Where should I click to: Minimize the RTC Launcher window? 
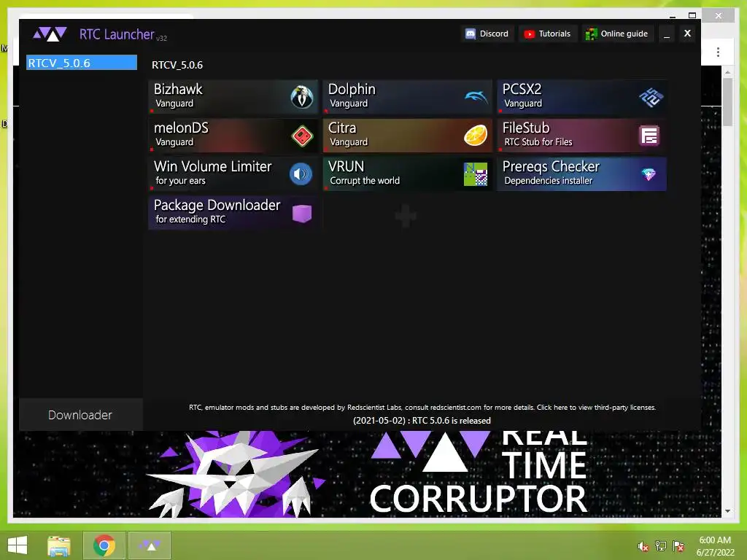[667, 34]
